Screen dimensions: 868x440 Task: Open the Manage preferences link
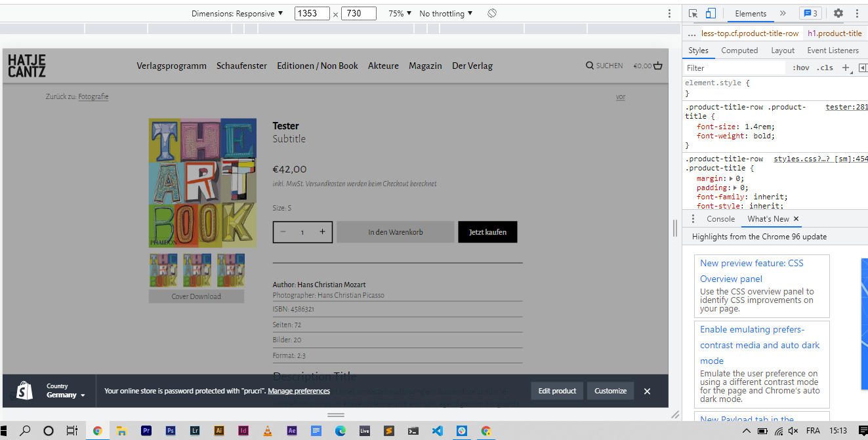point(299,391)
